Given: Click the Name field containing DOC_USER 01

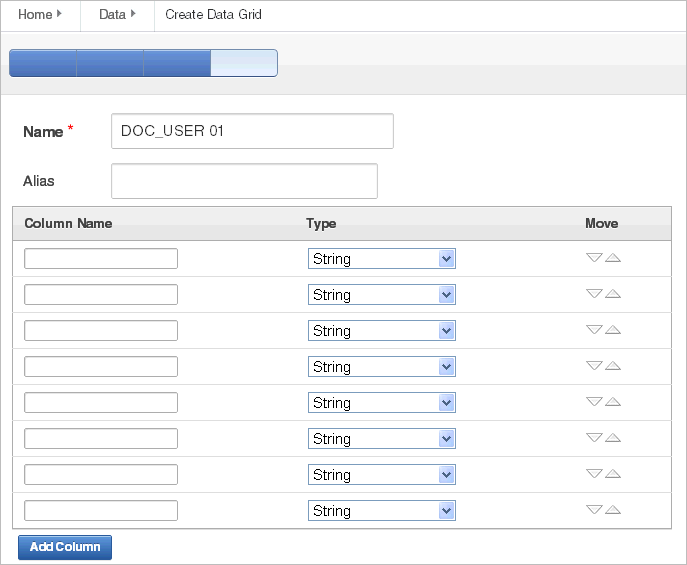Looking at the screenshot, I should [x=252, y=131].
